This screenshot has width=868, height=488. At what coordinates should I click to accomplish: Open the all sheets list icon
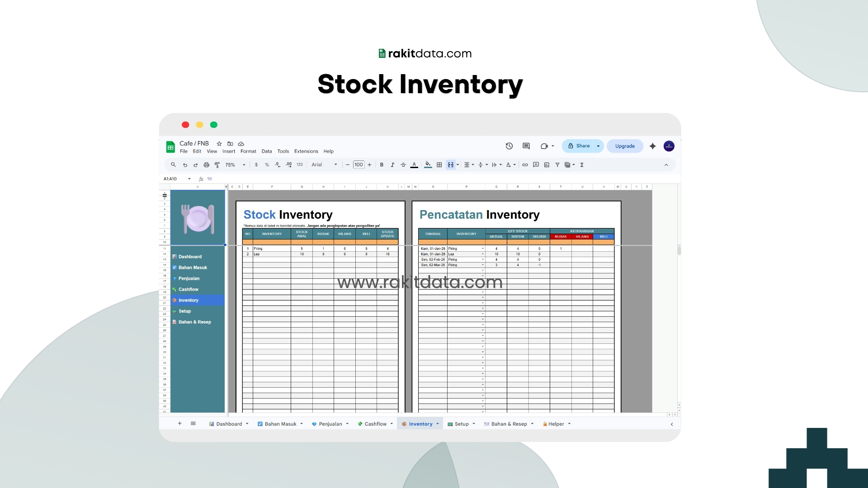[x=193, y=423]
